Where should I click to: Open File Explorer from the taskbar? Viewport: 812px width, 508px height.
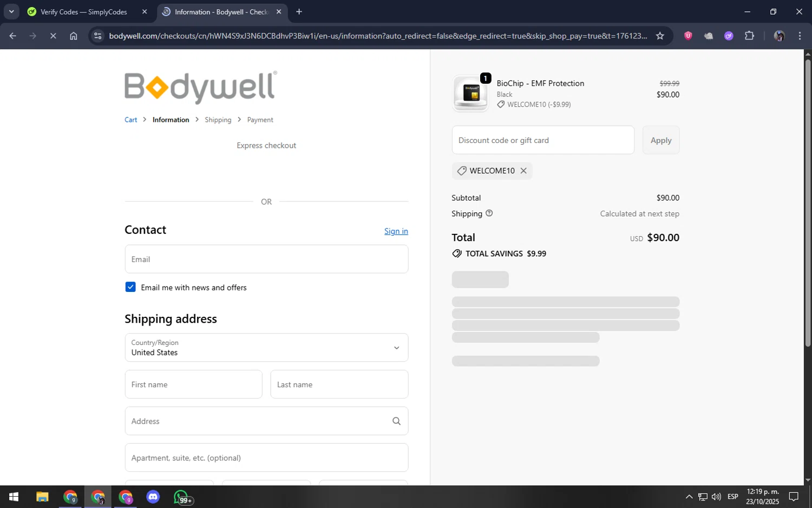pyautogui.click(x=42, y=497)
